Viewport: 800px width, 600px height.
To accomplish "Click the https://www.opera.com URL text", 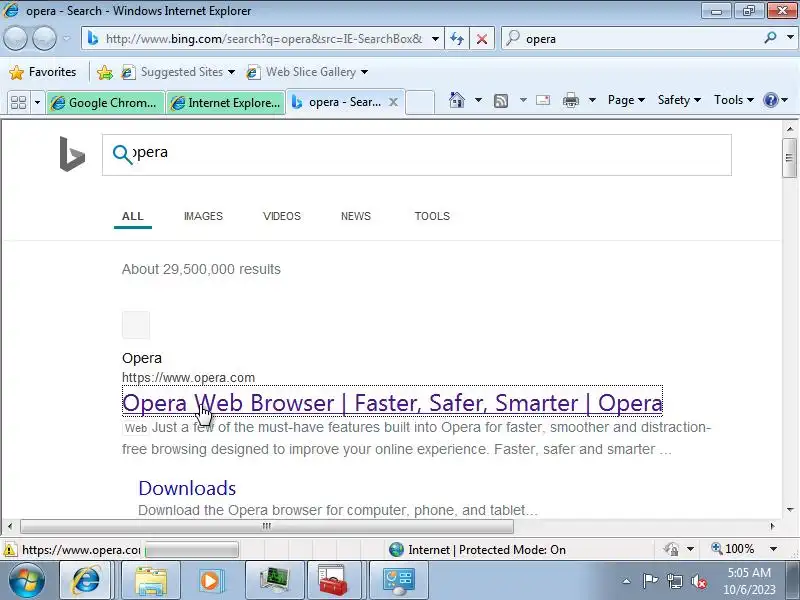I will (x=188, y=378).
